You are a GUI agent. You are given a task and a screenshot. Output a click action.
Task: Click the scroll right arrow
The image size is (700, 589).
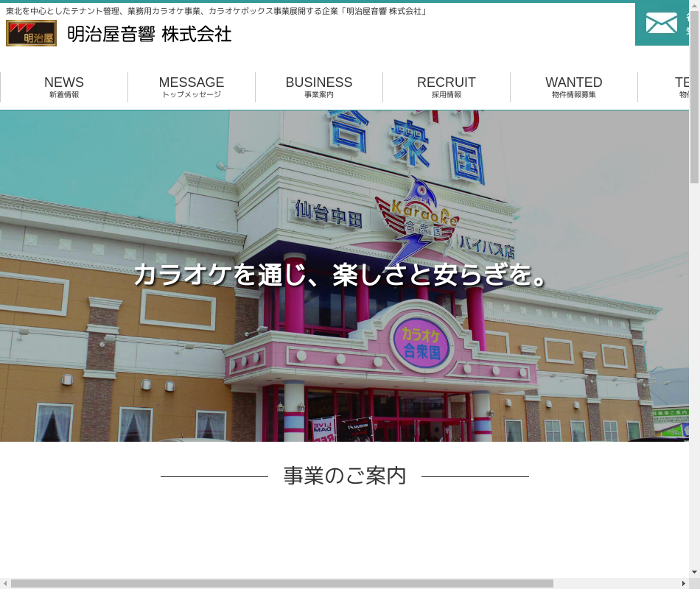point(684,584)
